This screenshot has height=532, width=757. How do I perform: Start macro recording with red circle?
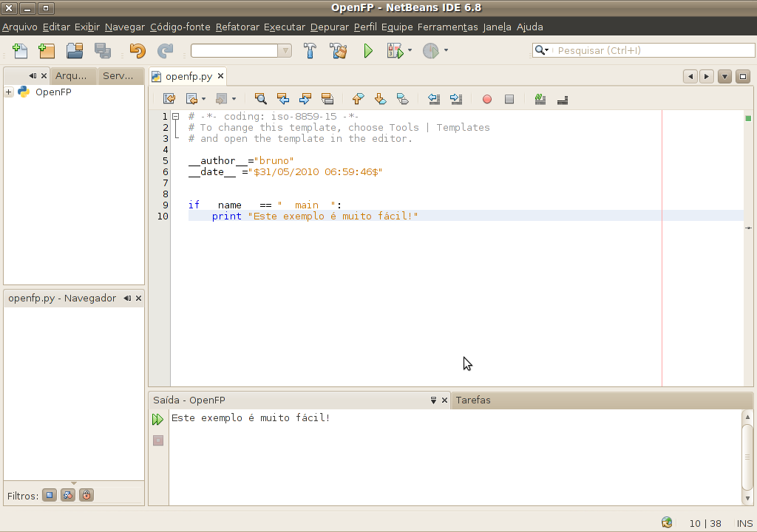pyautogui.click(x=486, y=99)
